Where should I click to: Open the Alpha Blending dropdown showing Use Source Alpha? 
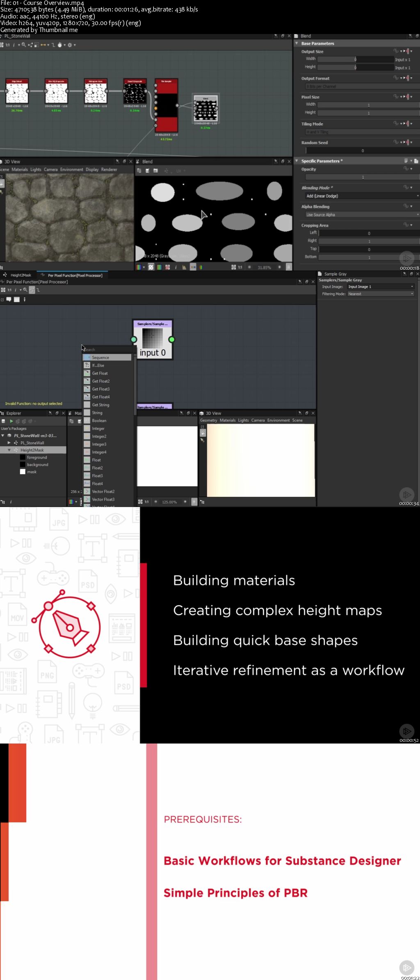point(362,215)
